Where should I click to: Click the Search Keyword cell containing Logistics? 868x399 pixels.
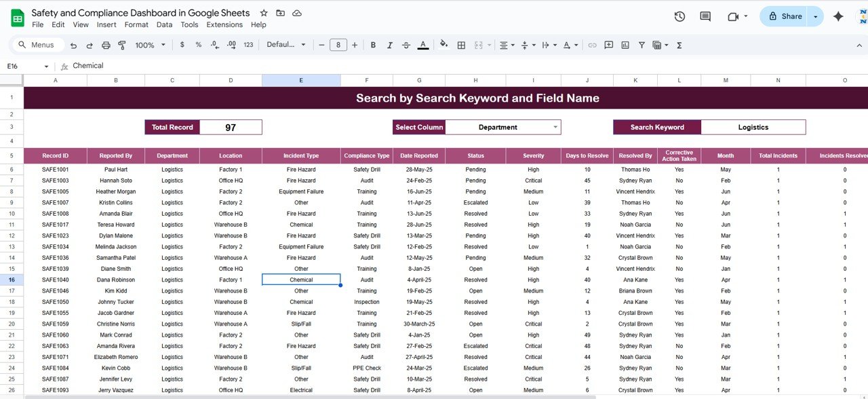pos(753,127)
